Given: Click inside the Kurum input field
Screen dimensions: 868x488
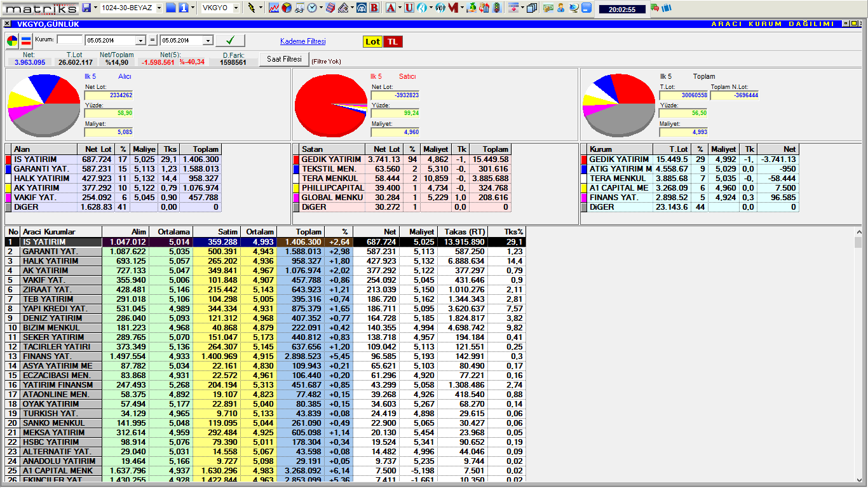Looking at the screenshot, I should point(69,39).
